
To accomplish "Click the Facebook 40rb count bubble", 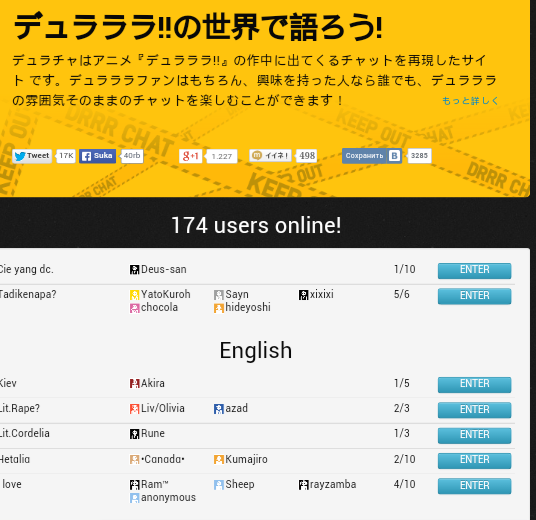I will (132, 156).
